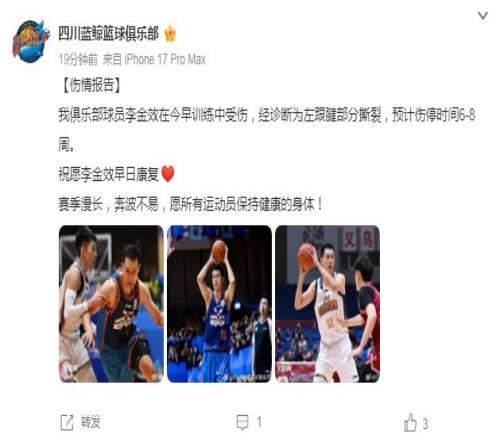The width and height of the screenshot is (500, 440).
Task: Open the third photo of the white jersey player
Action: click(x=327, y=304)
